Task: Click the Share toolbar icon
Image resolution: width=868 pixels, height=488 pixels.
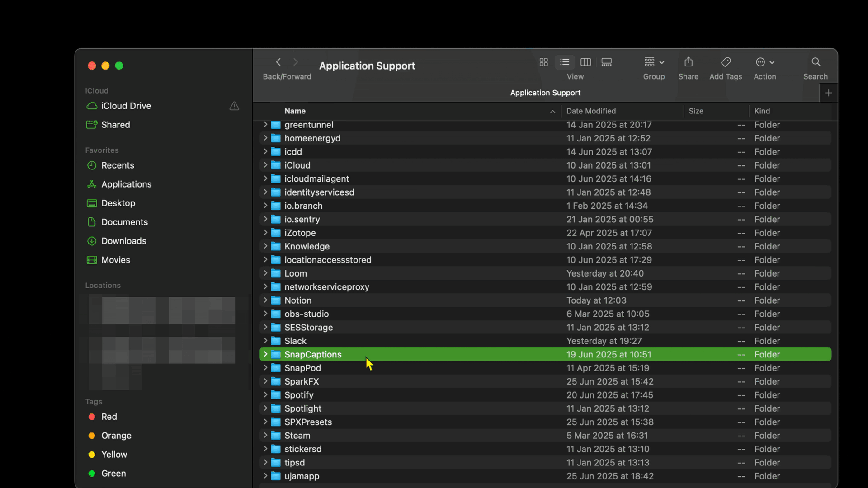Action: point(689,62)
